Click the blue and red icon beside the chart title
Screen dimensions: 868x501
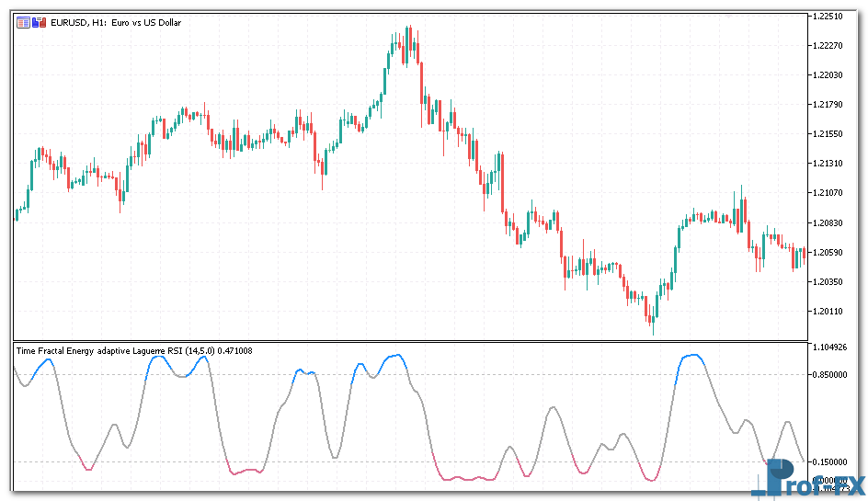click(39, 22)
